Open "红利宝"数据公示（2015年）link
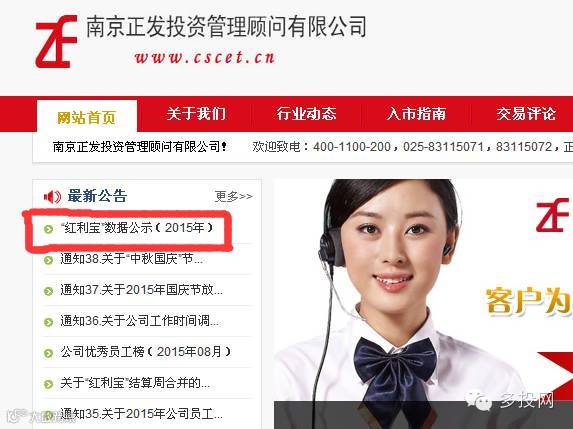This screenshot has width=573, height=429. coord(137,228)
